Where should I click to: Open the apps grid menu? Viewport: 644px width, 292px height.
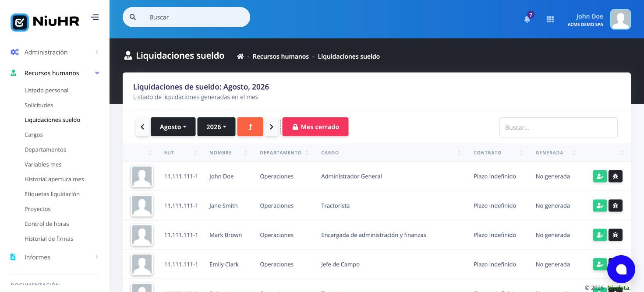(x=550, y=19)
